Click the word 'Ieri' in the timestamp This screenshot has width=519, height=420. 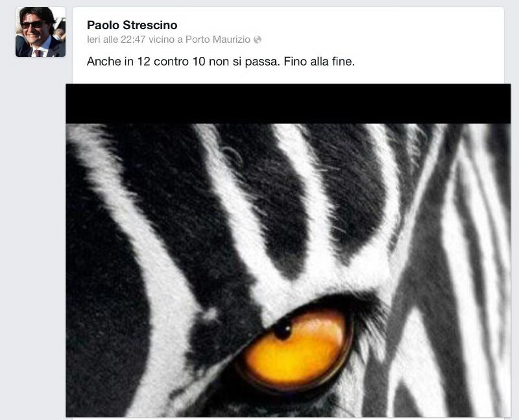tap(94, 40)
